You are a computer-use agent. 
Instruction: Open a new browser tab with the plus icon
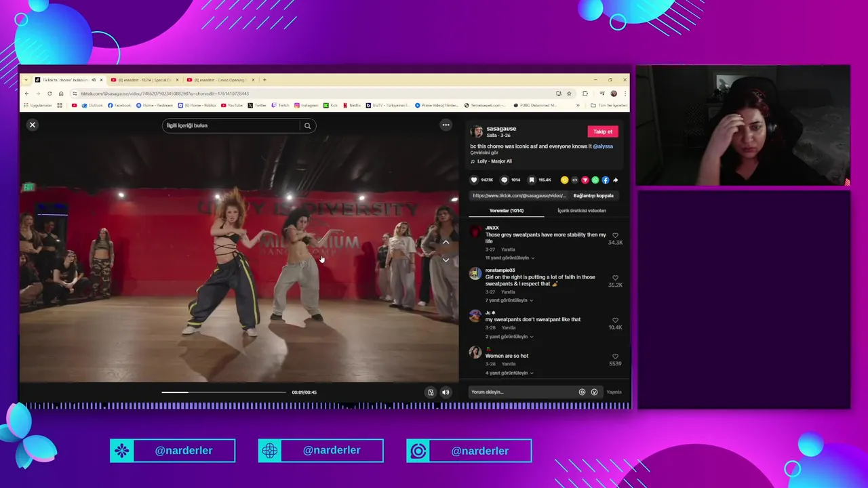264,80
